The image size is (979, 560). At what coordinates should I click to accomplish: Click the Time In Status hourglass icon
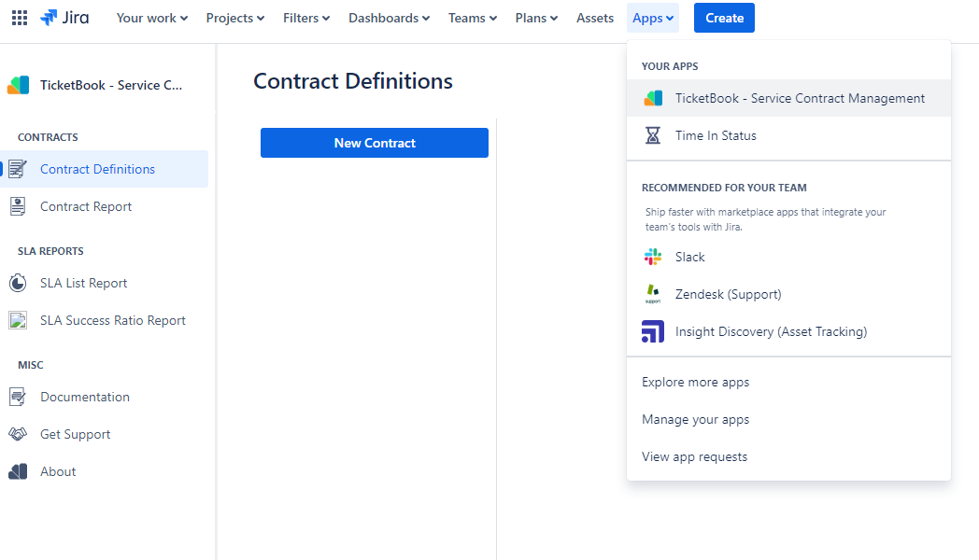coord(653,135)
